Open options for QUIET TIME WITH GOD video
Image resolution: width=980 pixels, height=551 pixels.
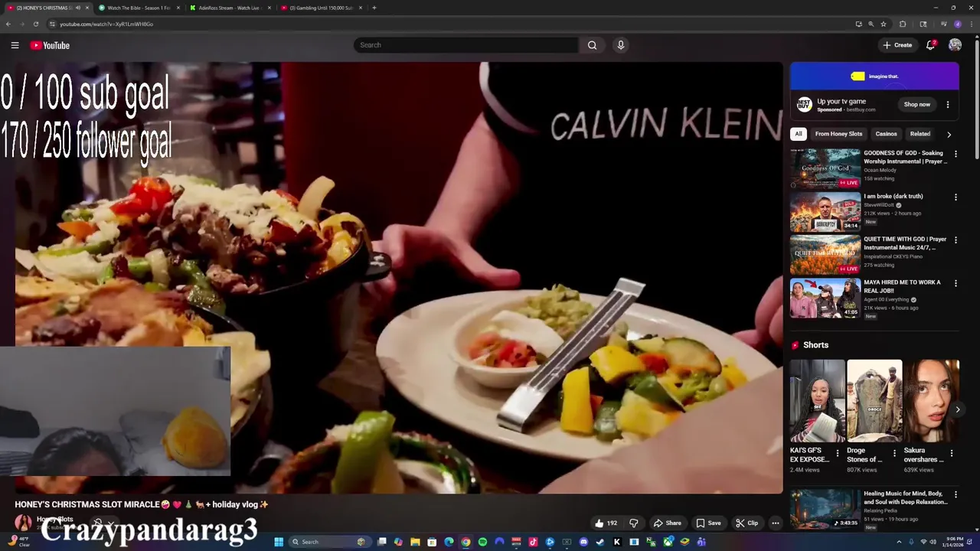point(955,240)
